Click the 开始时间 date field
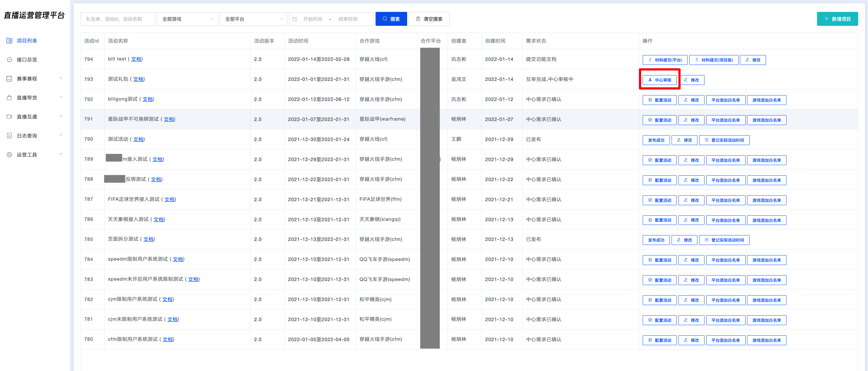This screenshot has width=868, height=371. click(x=313, y=19)
